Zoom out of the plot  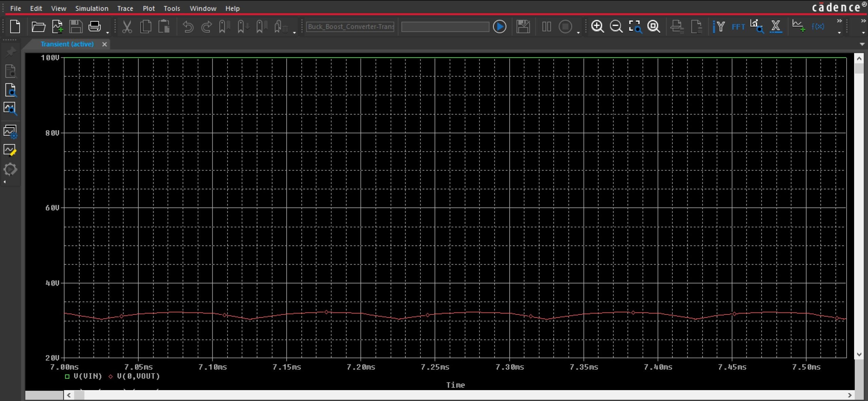click(616, 26)
